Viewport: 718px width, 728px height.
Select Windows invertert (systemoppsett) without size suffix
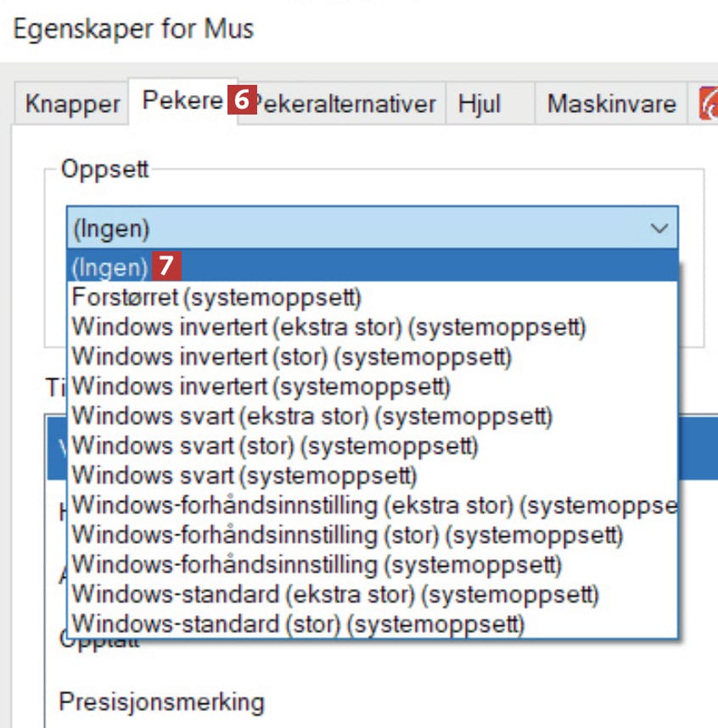[x=373, y=386]
